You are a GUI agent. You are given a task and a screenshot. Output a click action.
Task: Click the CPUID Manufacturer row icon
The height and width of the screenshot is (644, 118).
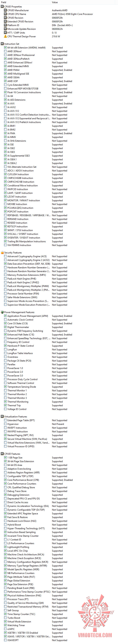coord(5,10)
